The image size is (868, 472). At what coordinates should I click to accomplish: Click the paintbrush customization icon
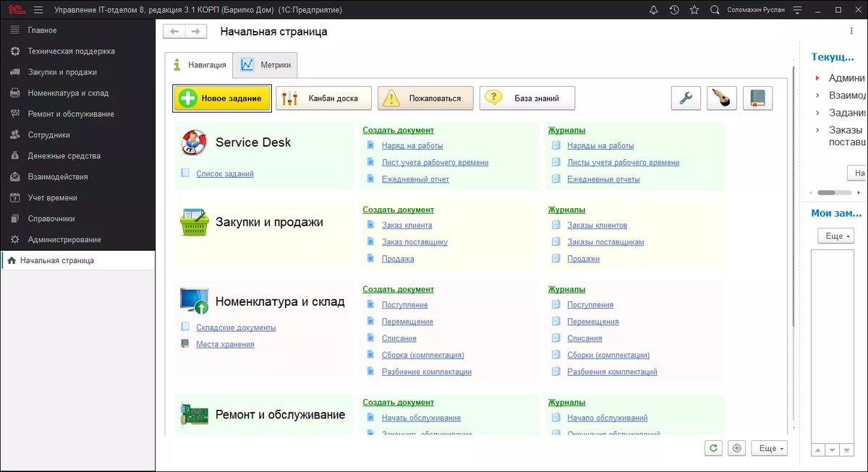click(x=720, y=98)
